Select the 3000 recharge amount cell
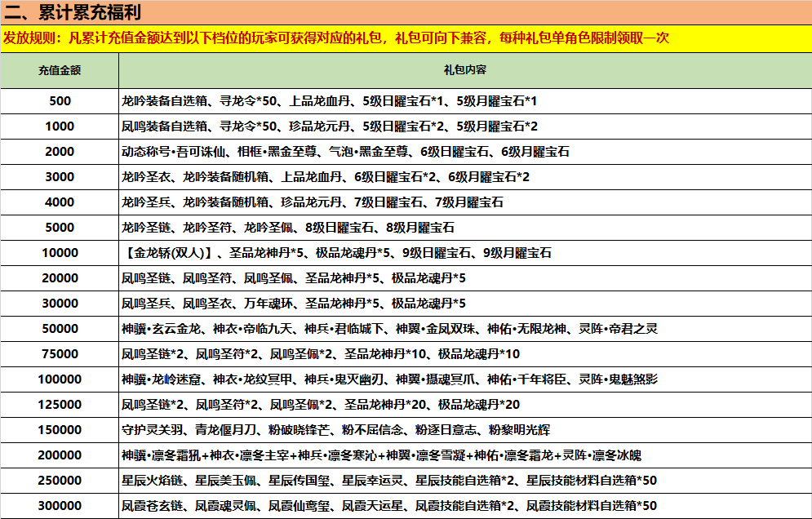The height and width of the screenshot is (519, 812). click(x=60, y=177)
